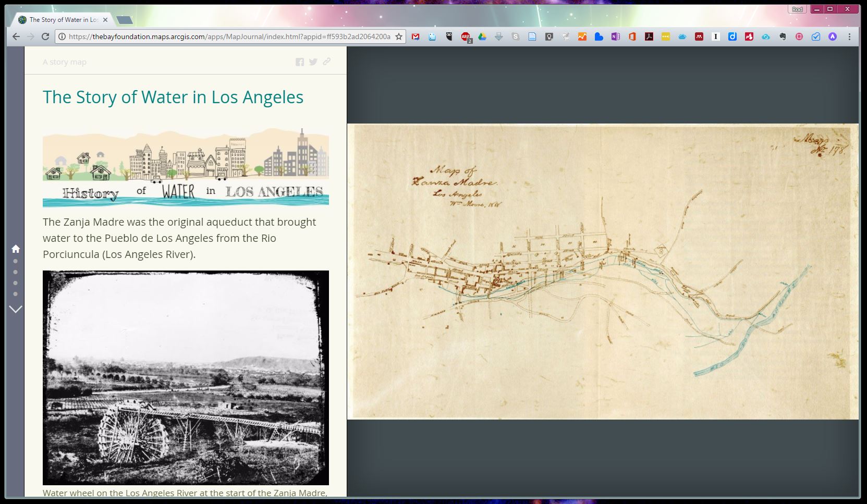The image size is (867, 504).
Task: Open the Evernote elephant extension
Action: coord(783,36)
